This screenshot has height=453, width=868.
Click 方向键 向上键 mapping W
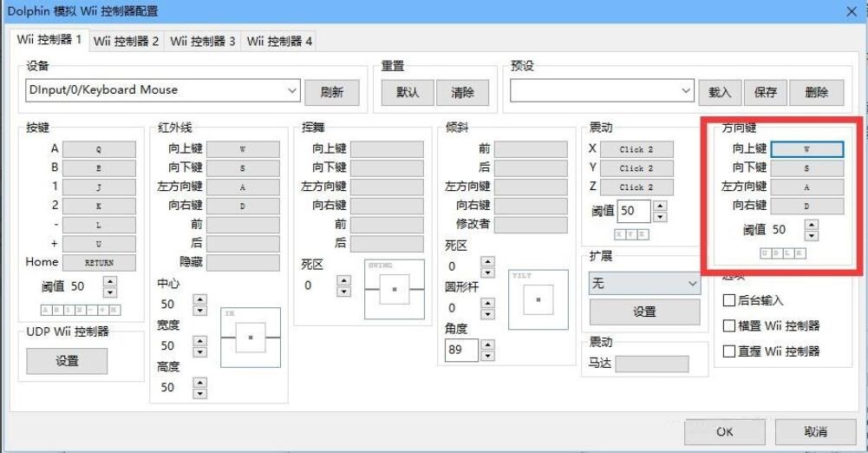[x=807, y=149]
